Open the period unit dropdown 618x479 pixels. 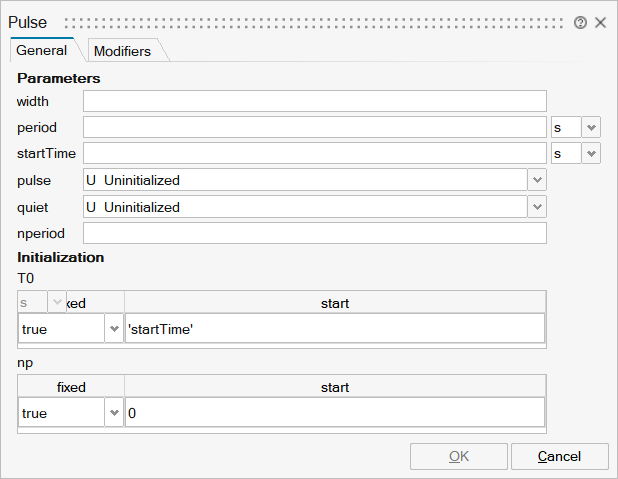coord(591,127)
